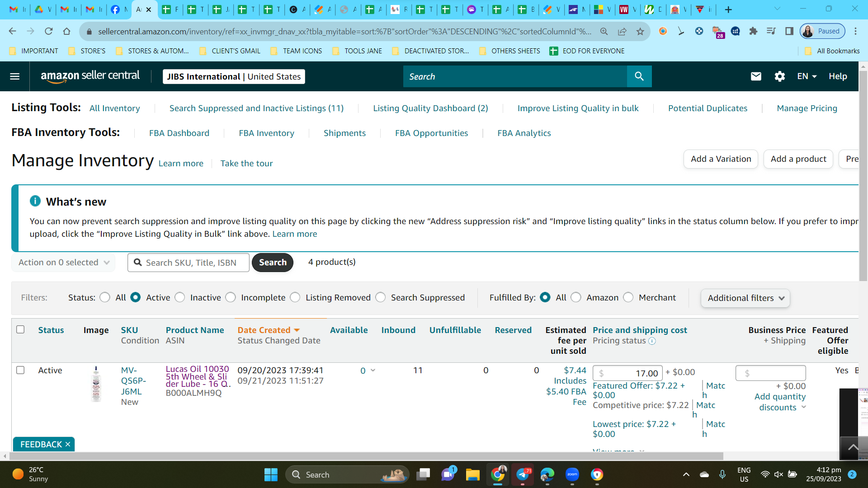Select the Listing Removed status filter
Image resolution: width=868 pixels, height=488 pixels.
[295, 297]
